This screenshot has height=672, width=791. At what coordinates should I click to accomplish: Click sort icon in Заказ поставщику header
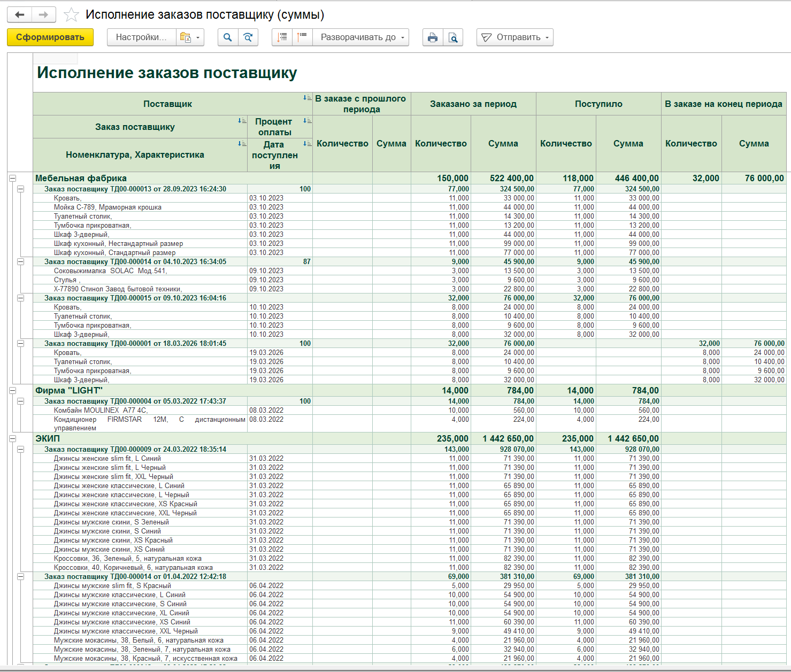[242, 121]
